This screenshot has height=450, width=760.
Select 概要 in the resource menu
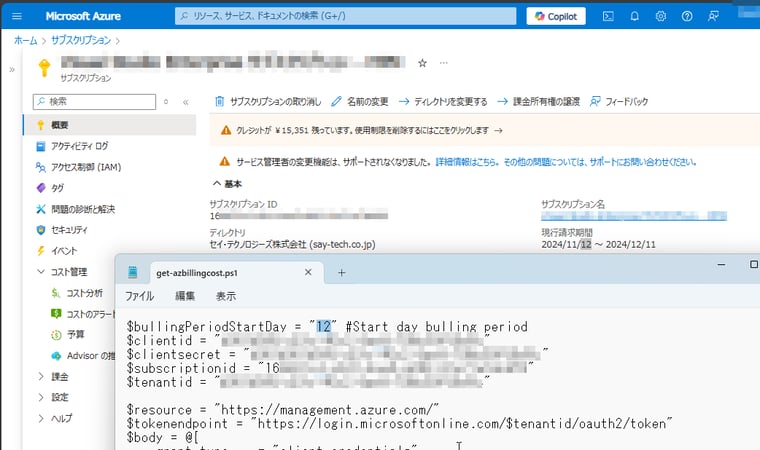(x=110, y=125)
